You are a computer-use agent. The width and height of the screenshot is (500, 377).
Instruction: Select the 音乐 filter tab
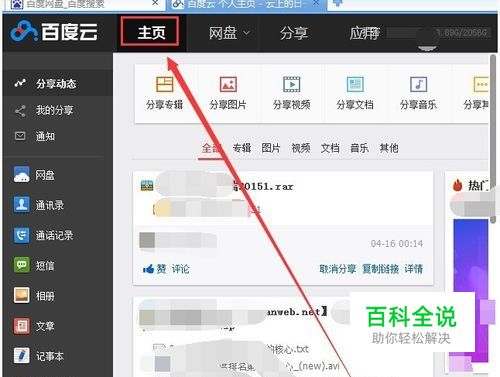click(359, 148)
